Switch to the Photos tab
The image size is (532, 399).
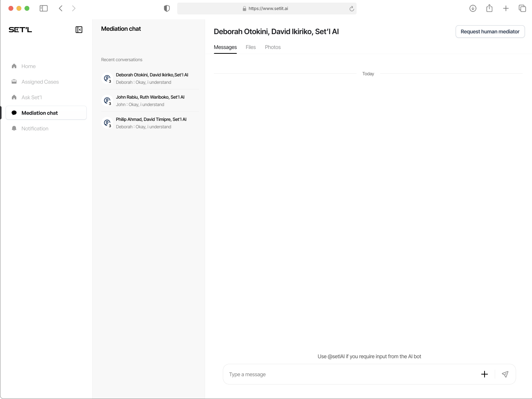(x=272, y=47)
